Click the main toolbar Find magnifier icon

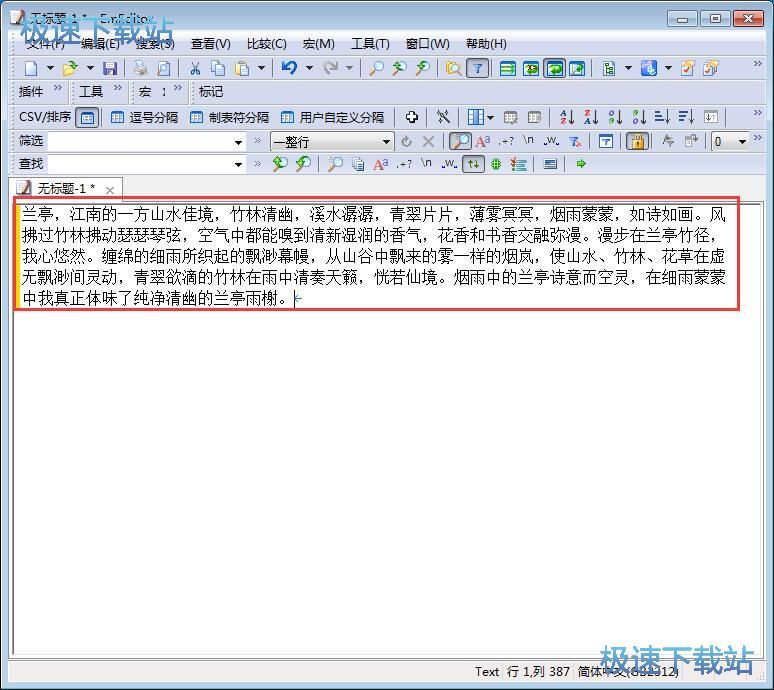pyautogui.click(x=377, y=68)
